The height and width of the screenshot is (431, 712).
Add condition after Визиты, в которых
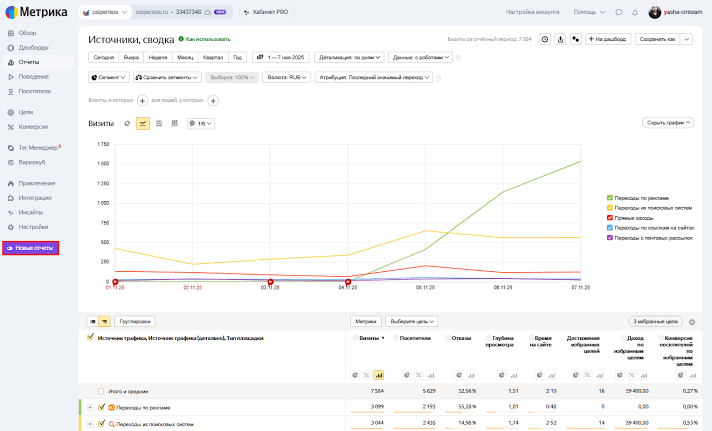[x=142, y=100]
